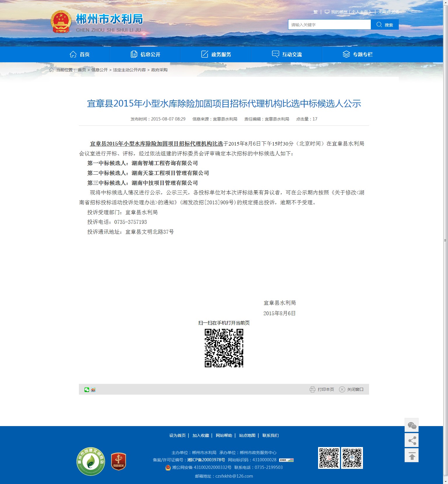This screenshot has width=448, height=484.
Task: Open 专题专栏 navigation item
Action: 358,54
